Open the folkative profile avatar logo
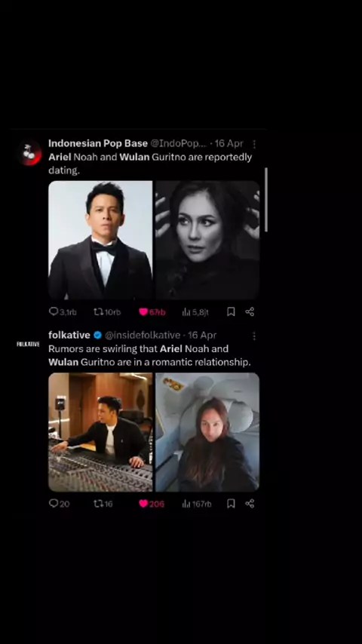The height and width of the screenshot is (644, 362). pos(29,344)
